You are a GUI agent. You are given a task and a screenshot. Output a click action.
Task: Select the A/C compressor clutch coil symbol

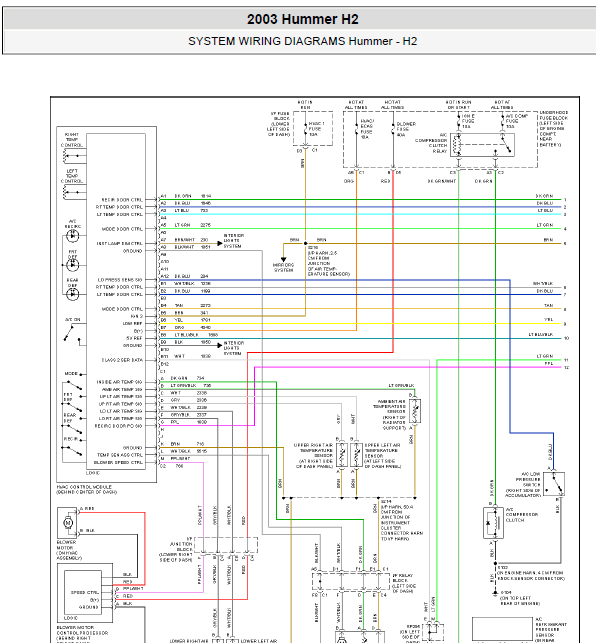(x=493, y=523)
